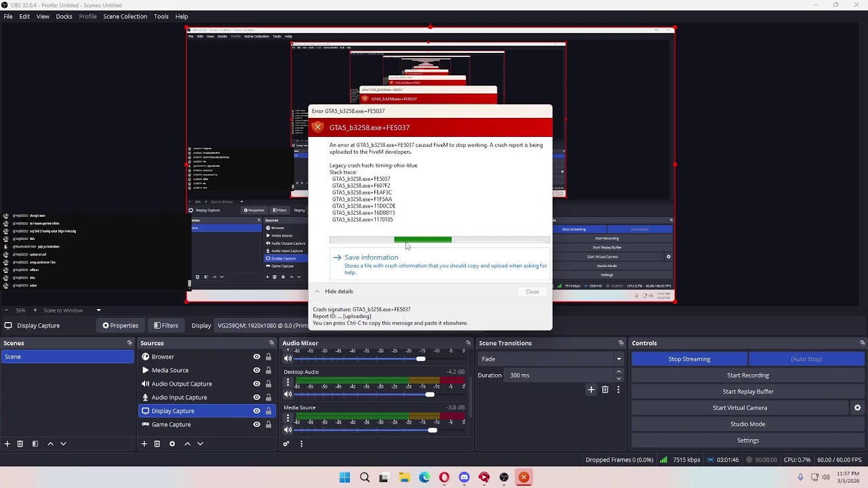Screen dimensions: 868x488
Task: Open the Docks menu
Action: pos(64,16)
